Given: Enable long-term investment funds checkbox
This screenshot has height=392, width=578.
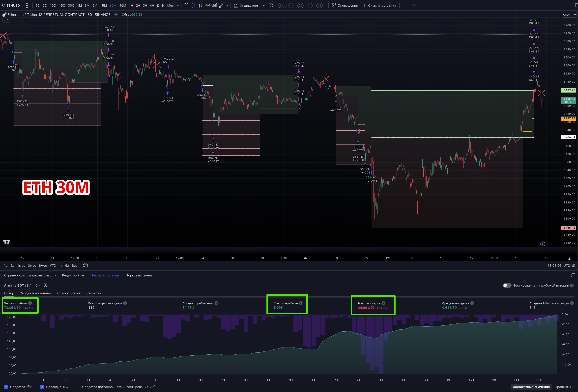Looking at the screenshot, I should coord(78,387).
